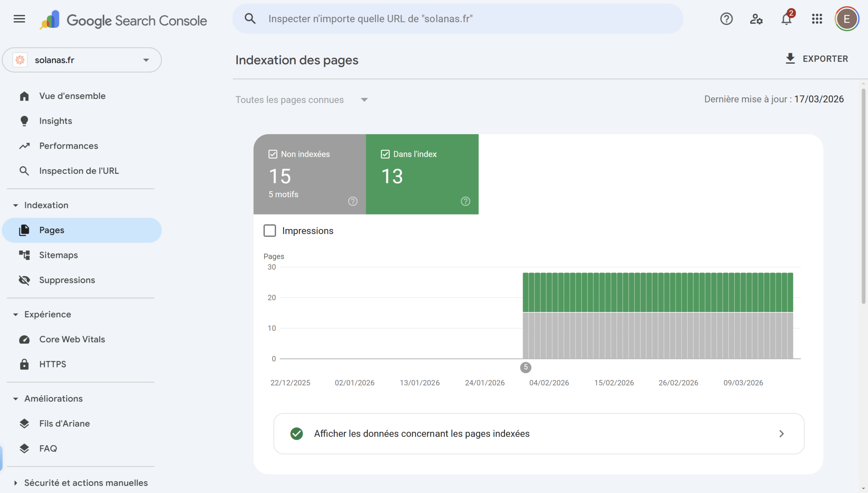Click the main page vertical scrollbar
The width and height of the screenshot is (868, 493).
[x=863, y=197]
